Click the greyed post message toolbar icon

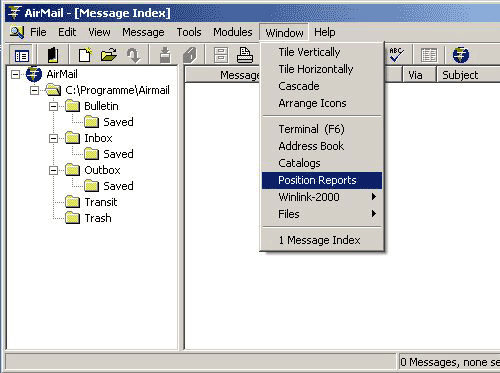point(165,55)
